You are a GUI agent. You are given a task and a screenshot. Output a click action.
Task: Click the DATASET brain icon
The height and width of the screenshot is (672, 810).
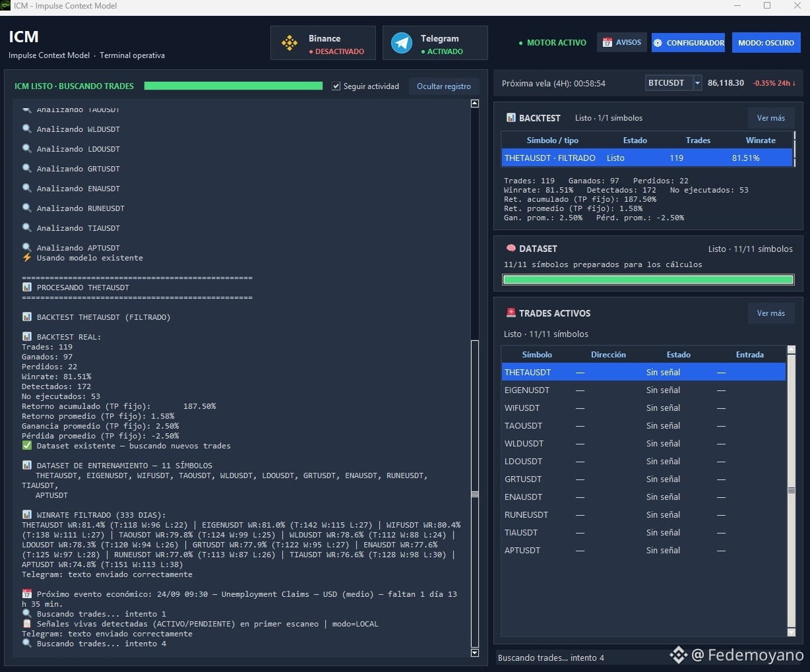[511, 248]
